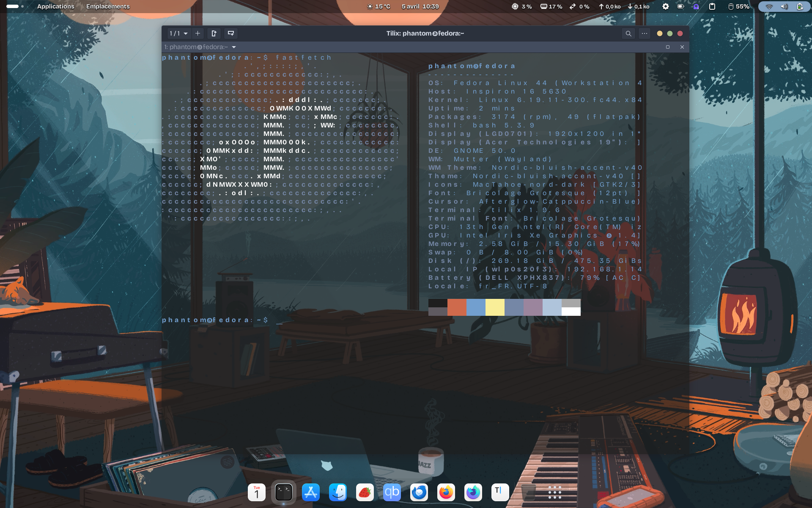Click the date and time 5 avril 10:39
This screenshot has width=812, height=508.
420,6
